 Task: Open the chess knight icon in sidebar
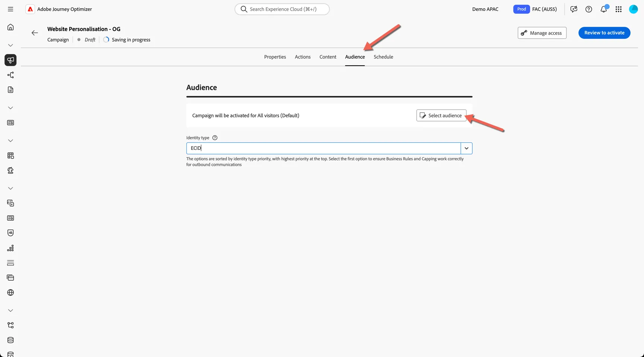point(10,170)
